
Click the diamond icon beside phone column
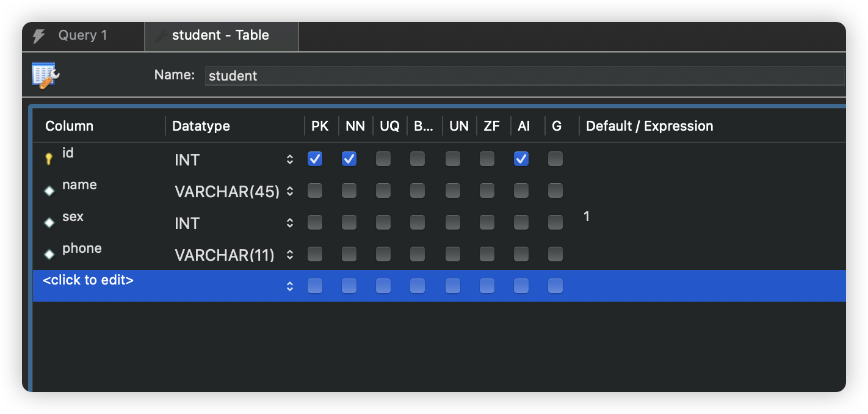click(x=49, y=254)
